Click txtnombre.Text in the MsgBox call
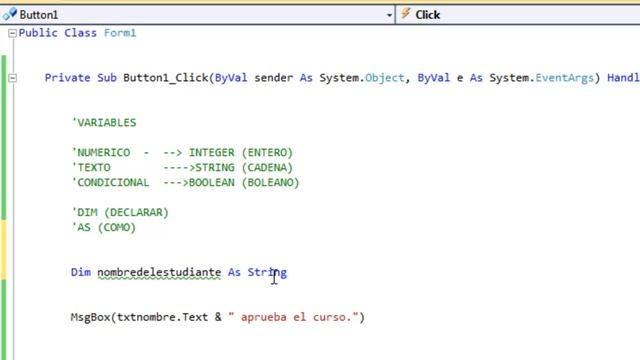 [x=162, y=317]
